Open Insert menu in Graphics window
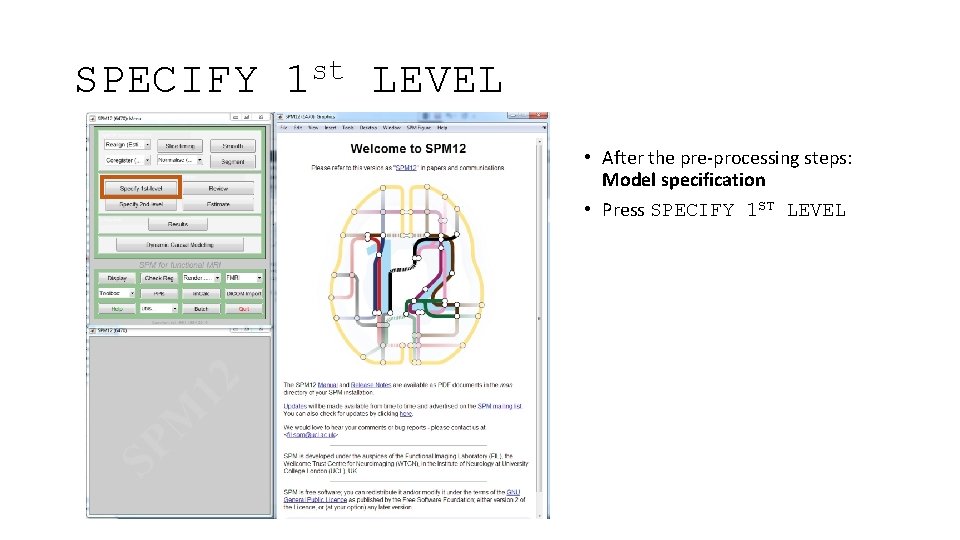 click(x=331, y=128)
